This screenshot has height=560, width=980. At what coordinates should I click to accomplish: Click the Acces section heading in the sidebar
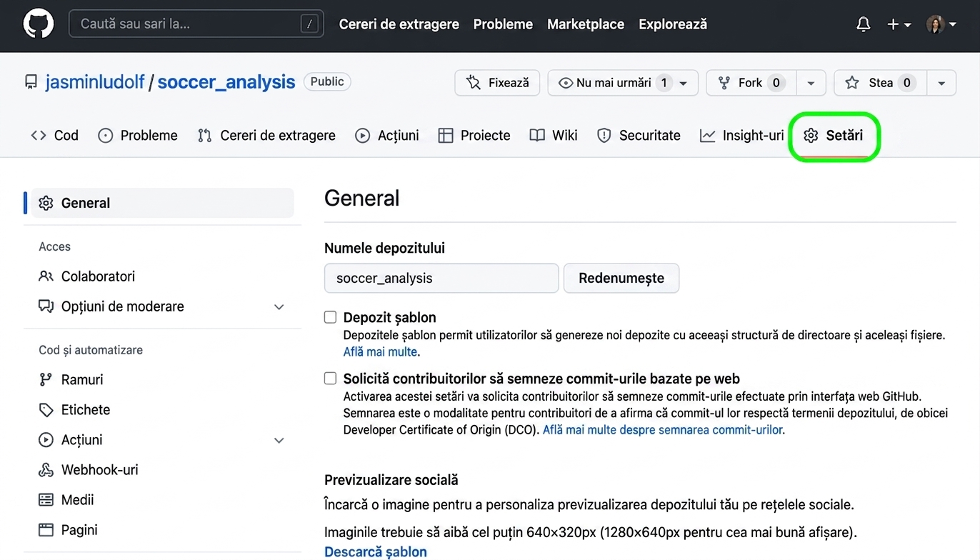[55, 246]
